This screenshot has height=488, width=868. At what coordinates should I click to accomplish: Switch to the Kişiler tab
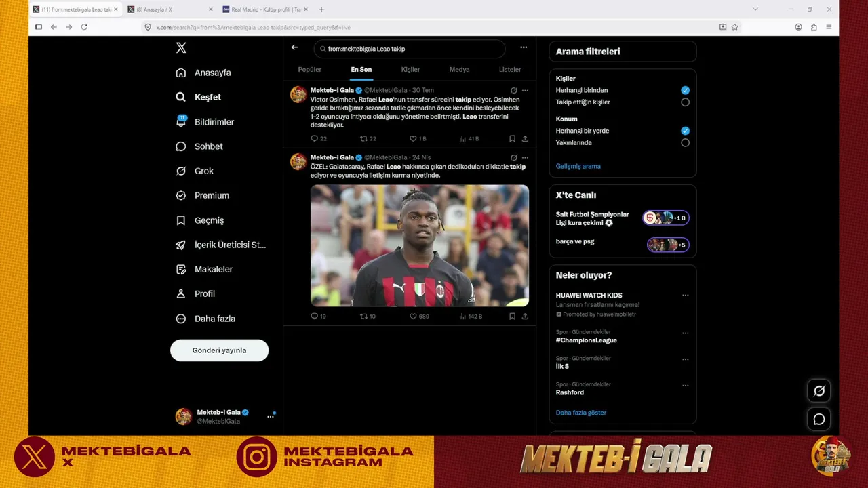(x=410, y=70)
